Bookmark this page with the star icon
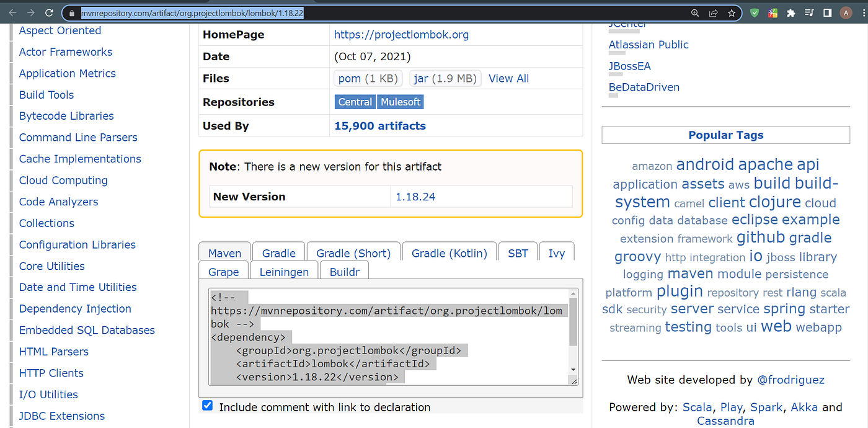This screenshot has height=428, width=868. [731, 12]
